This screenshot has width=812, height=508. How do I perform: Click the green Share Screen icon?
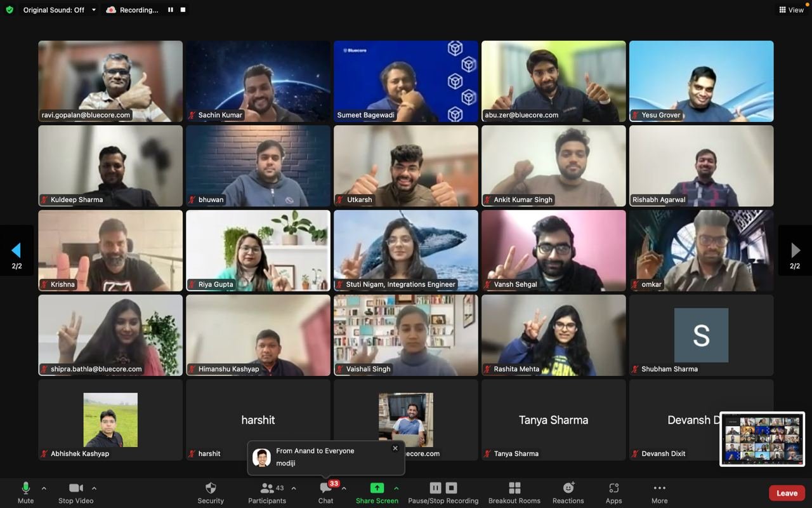[x=377, y=488]
